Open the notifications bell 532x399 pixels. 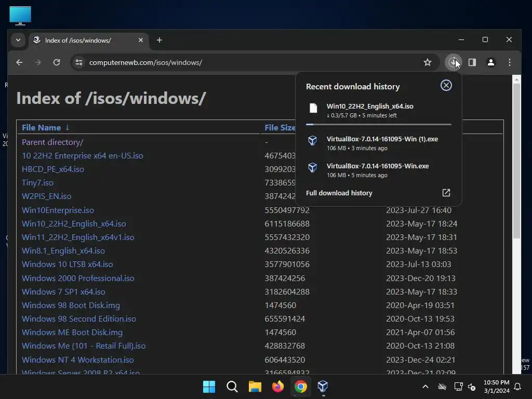point(518,387)
